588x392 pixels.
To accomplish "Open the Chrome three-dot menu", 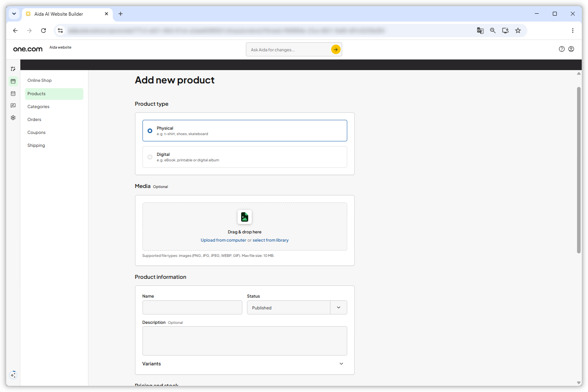I will click(x=573, y=31).
